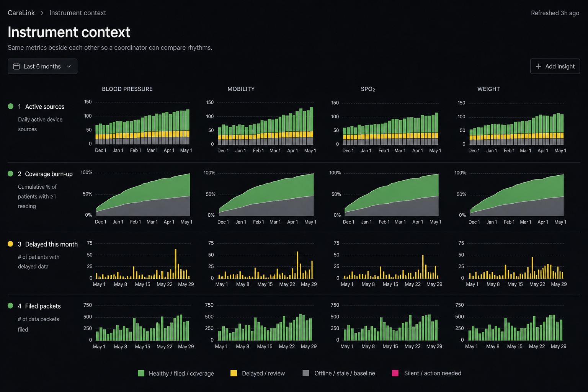
Task: Open the SpO₂ Filed packets chart
Action: tap(387, 326)
